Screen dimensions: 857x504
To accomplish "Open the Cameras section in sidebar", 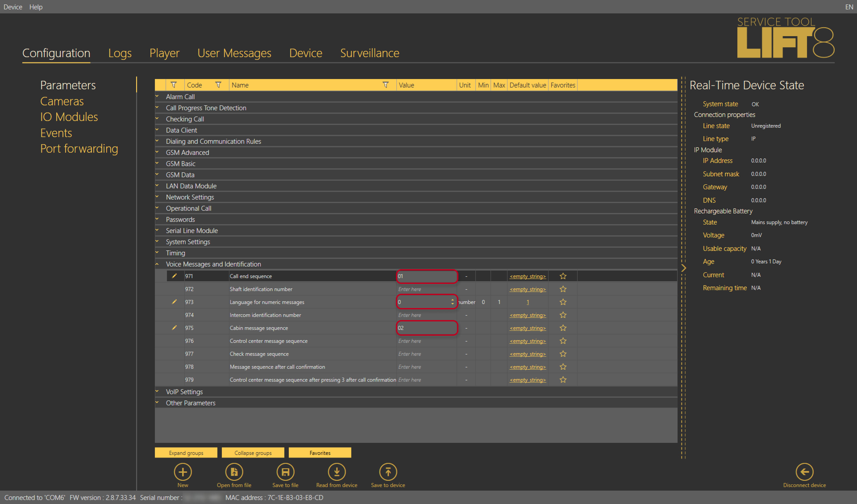I will point(62,101).
